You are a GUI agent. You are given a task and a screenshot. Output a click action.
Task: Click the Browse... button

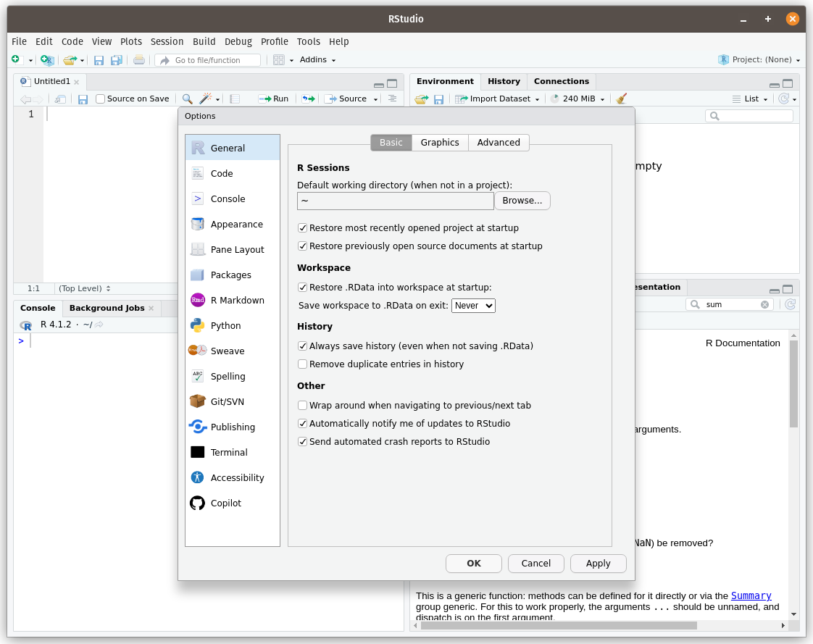(522, 201)
